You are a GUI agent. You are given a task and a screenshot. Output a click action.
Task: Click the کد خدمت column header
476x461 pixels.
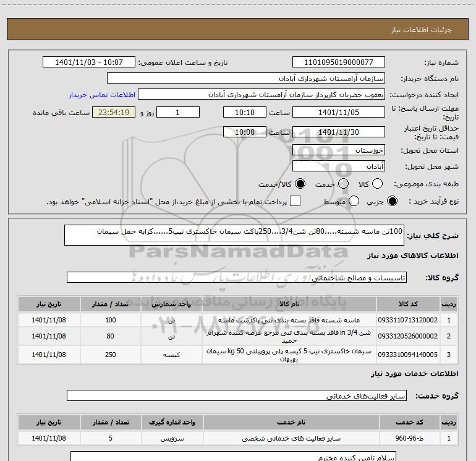point(409,422)
